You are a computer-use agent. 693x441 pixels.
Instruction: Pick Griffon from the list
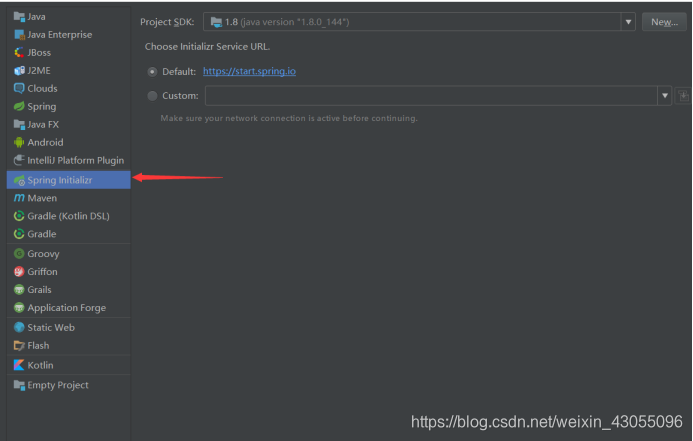[69, 272]
